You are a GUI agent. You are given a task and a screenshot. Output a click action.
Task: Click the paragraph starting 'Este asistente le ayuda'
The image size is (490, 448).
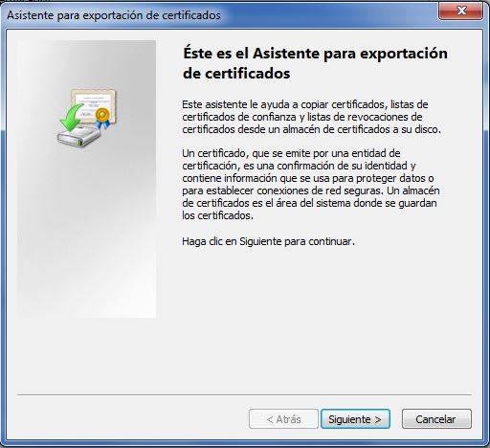pyautogui.click(x=311, y=117)
